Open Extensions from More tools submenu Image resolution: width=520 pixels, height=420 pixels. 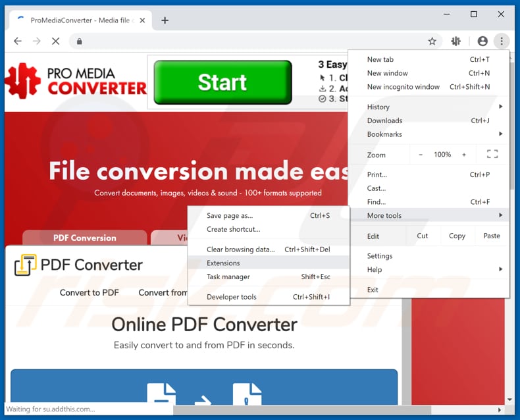[x=269, y=263]
